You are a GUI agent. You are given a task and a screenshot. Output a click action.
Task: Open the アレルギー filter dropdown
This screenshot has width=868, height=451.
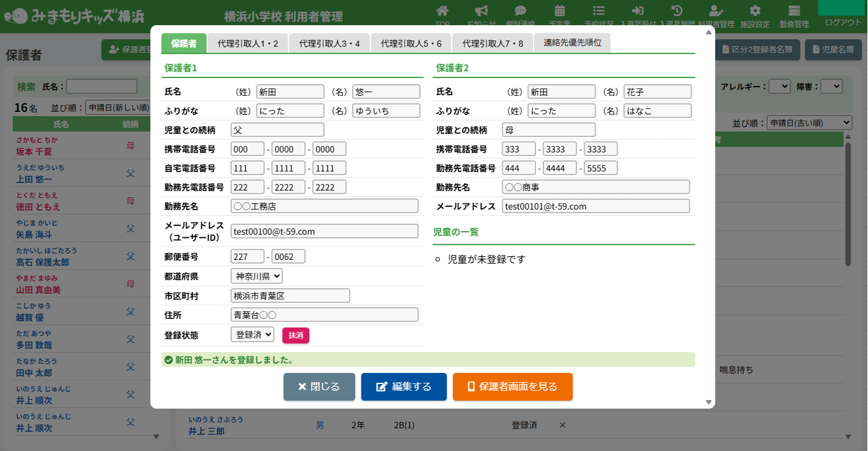779,87
